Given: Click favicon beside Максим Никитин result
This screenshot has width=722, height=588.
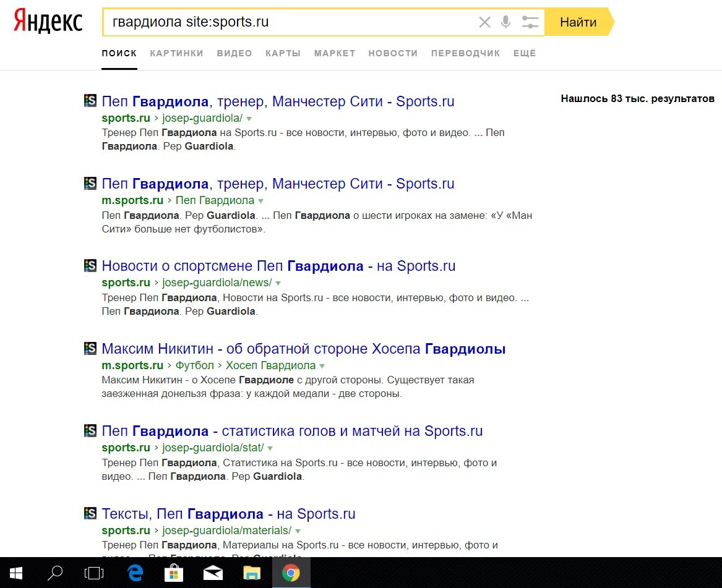Looking at the screenshot, I should tap(90, 348).
